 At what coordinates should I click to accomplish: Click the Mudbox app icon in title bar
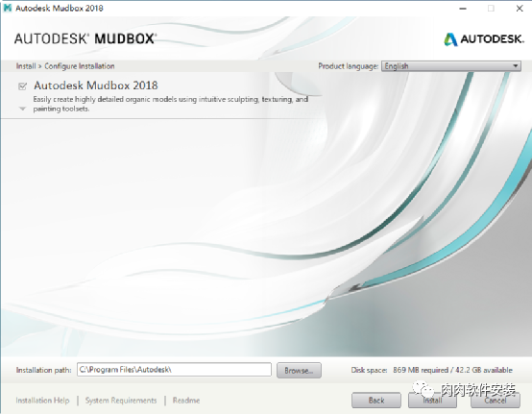[7, 8]
